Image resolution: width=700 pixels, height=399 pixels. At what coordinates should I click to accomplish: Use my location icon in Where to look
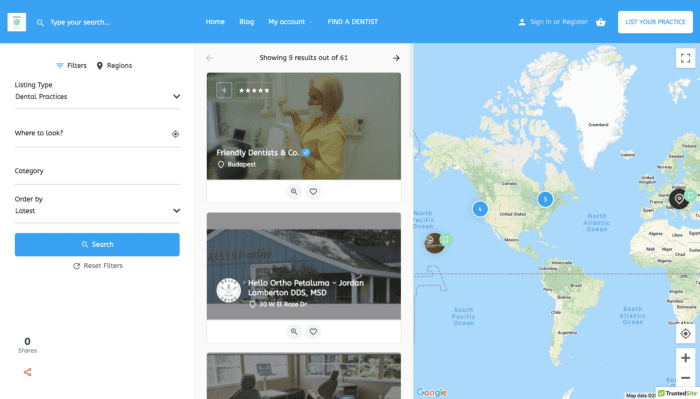[x=175, y=134]
